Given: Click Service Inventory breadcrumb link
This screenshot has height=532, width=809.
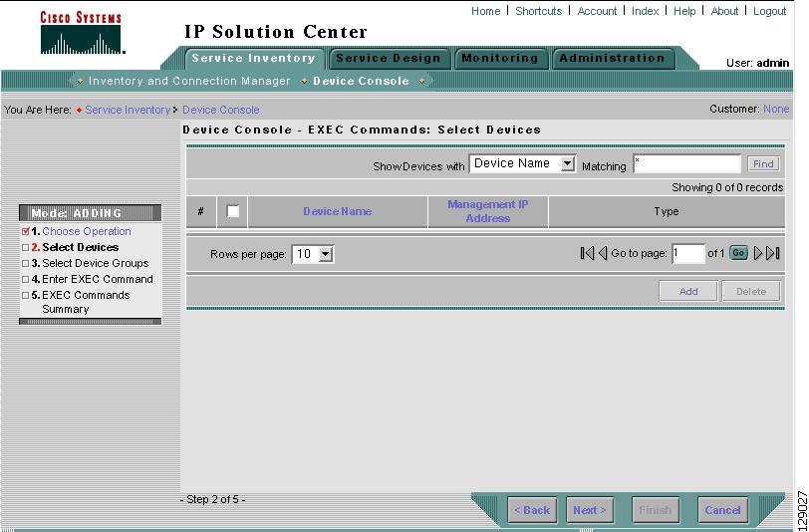Looking at the screenshot, I should click(x=128, y=110).
